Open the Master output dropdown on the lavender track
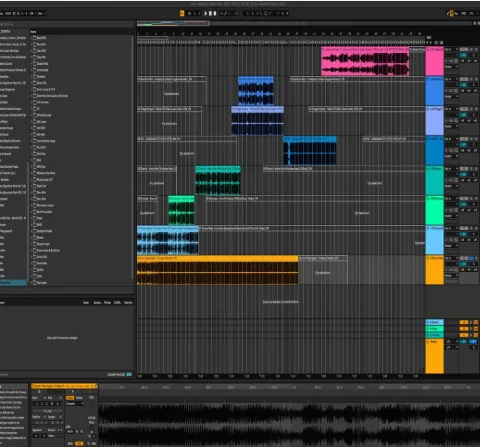Viewport: 480px width, 447px height. coord(452,126)
